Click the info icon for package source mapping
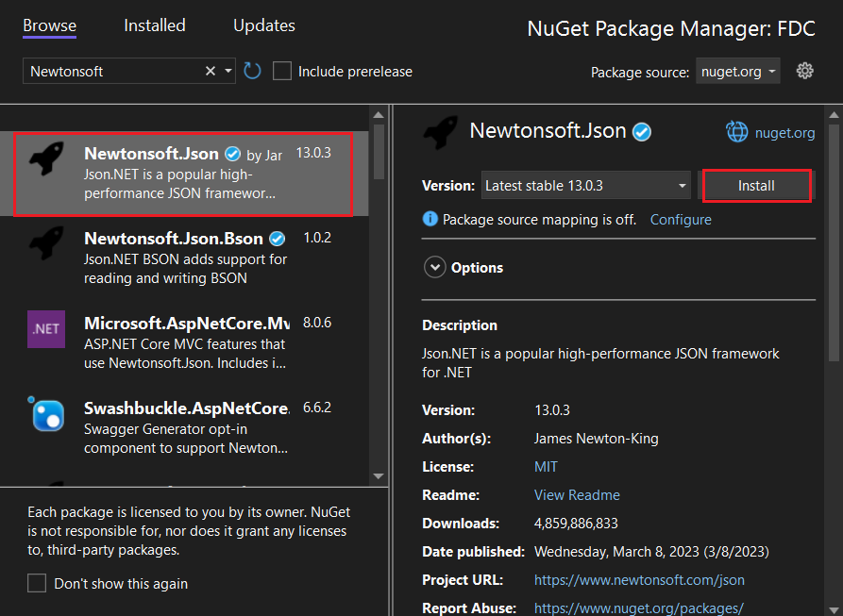Image resolution: width=843 pixels, height=616 pixels. coord(430,219)
